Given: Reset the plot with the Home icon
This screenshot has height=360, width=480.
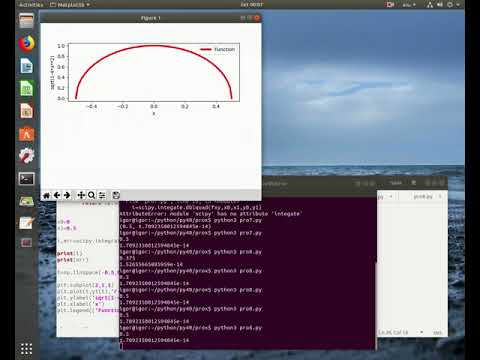Looking at the screenshot, I should click(47, 195).
